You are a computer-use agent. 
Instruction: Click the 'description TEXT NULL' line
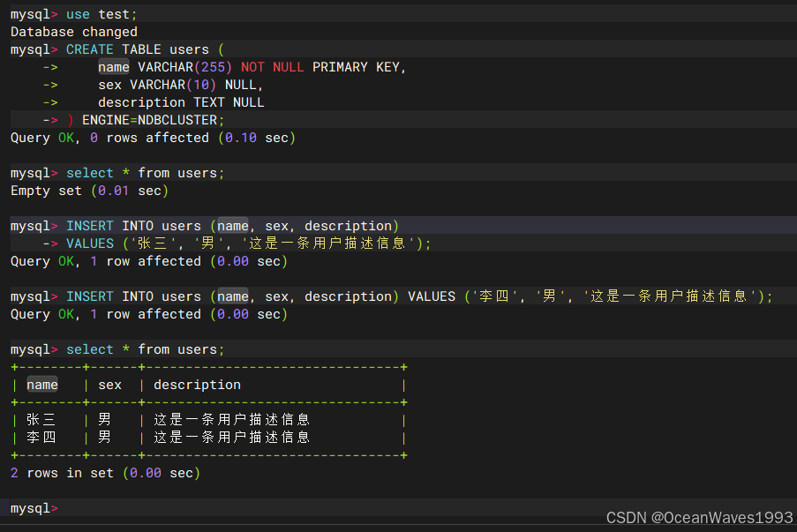181,102
